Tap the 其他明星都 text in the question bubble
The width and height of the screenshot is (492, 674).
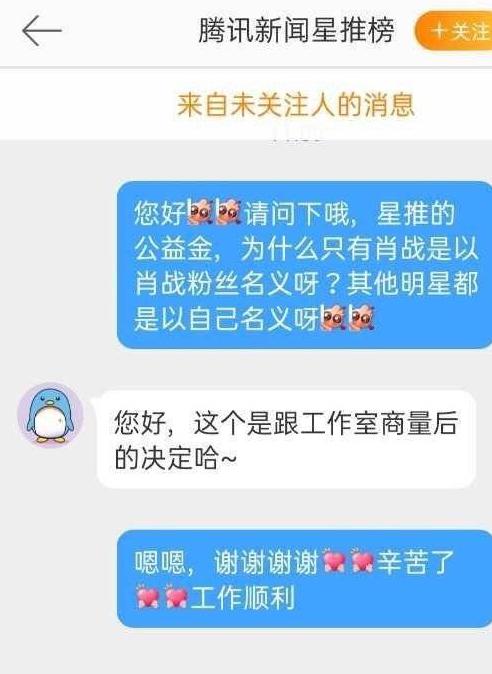[413, 283]
